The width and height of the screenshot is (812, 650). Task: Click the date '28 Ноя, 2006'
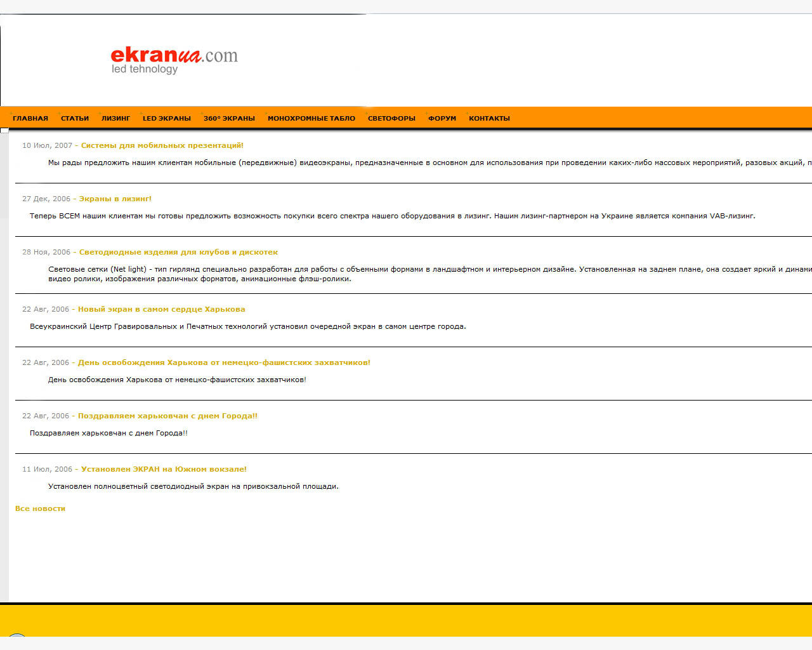pyautogui.click(x=46, y=252)
